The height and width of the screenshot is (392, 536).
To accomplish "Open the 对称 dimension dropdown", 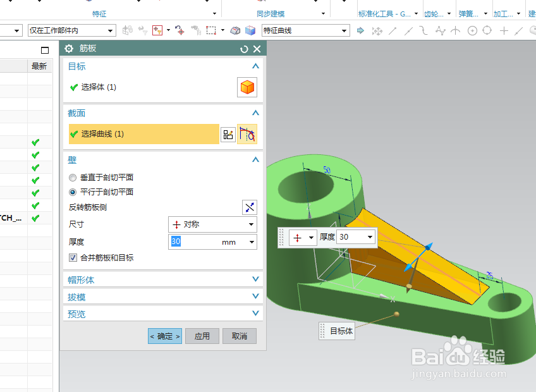I will click(x=250, y=224).
